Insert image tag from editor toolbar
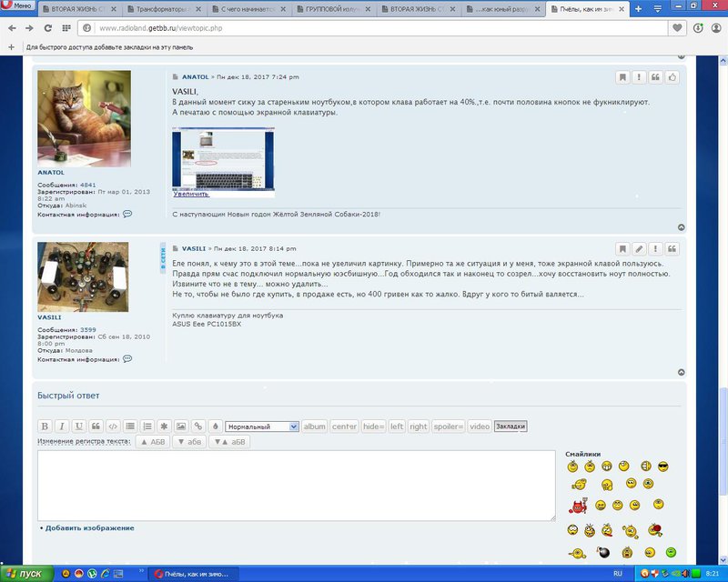This screenshot has height=582, width=728. coord(181,426)
